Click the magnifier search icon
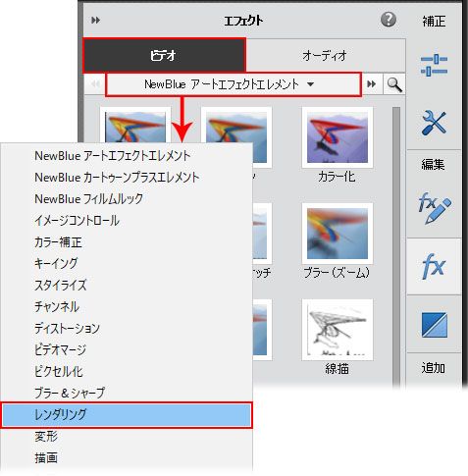 (x=394, y=84)
